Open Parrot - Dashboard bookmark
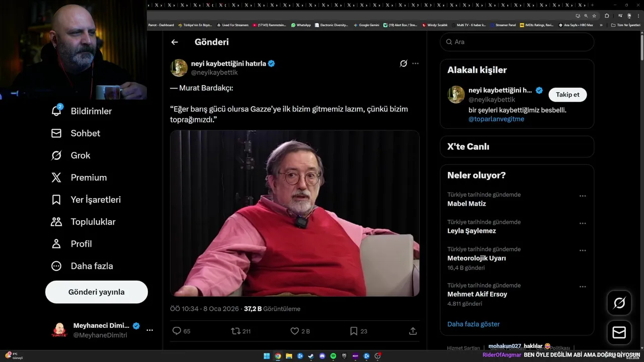Image resolution: width=644 pixels, height=362 pixels. (x=161, y=25)
